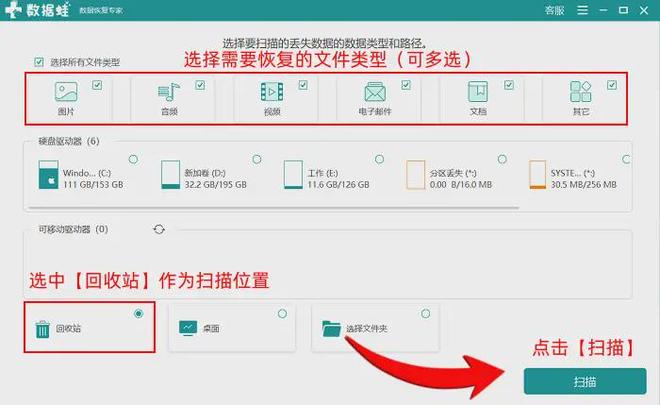
Task: Click the 可移动驱动器 (0) section heading
Action: (x=73, y=229)
